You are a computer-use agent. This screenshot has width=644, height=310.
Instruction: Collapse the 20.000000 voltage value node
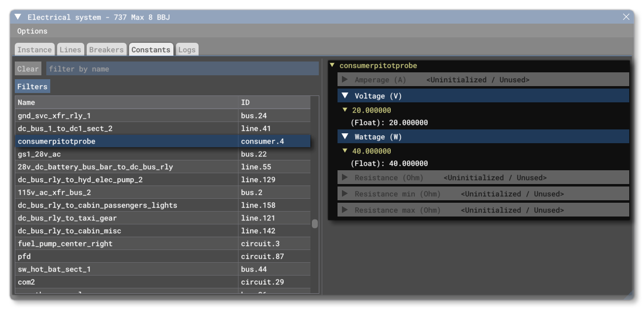[344, 109]
